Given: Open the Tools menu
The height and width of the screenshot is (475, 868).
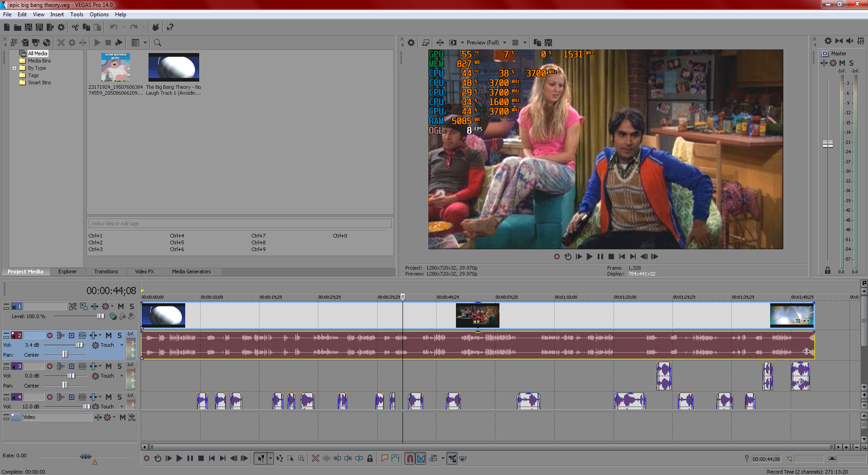Looking at the screenshot, I should point(77,15).
